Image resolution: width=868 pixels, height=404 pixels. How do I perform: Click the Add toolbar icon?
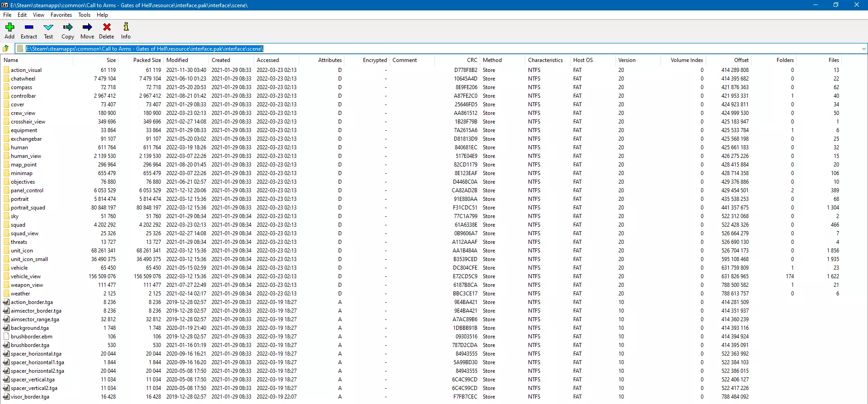pyautogui.click(x=9, y=27)
